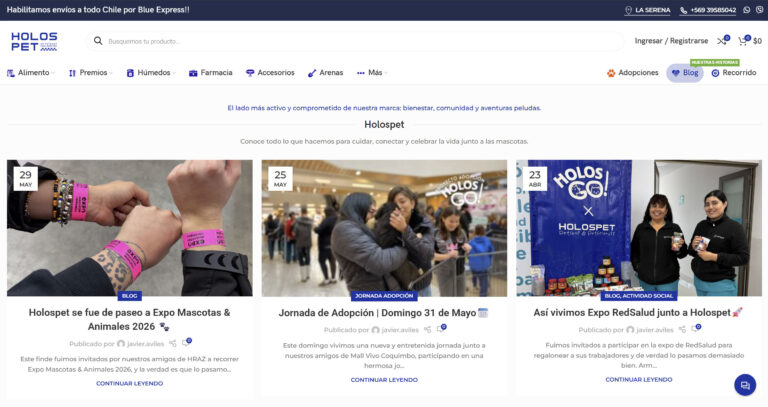The height and width of the screenshot is (407, 768).
Task: Click share icon on Expo Mascotas post
Action: pos(172,344)
